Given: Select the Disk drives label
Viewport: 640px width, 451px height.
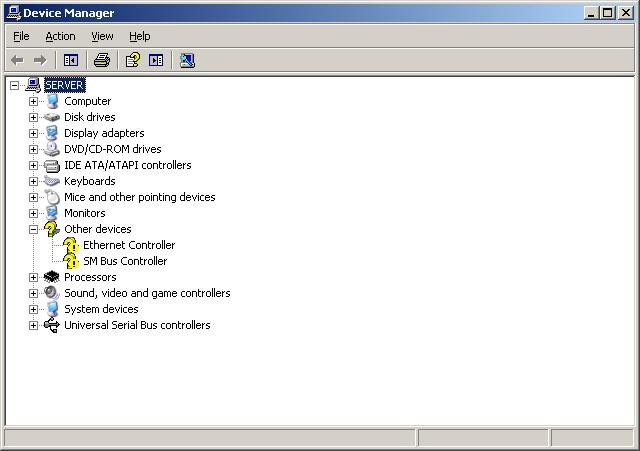Looking at the screenshot, I should (x=90, y=117).
